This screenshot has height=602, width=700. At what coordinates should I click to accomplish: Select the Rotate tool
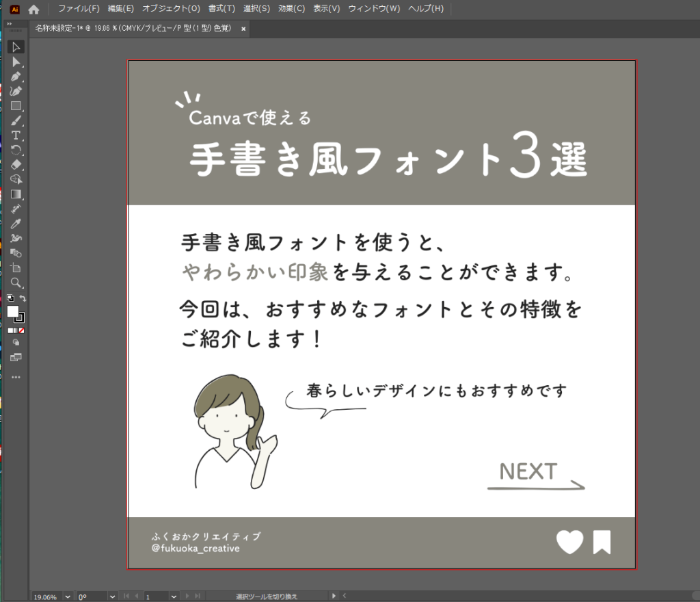click(16, 150)
